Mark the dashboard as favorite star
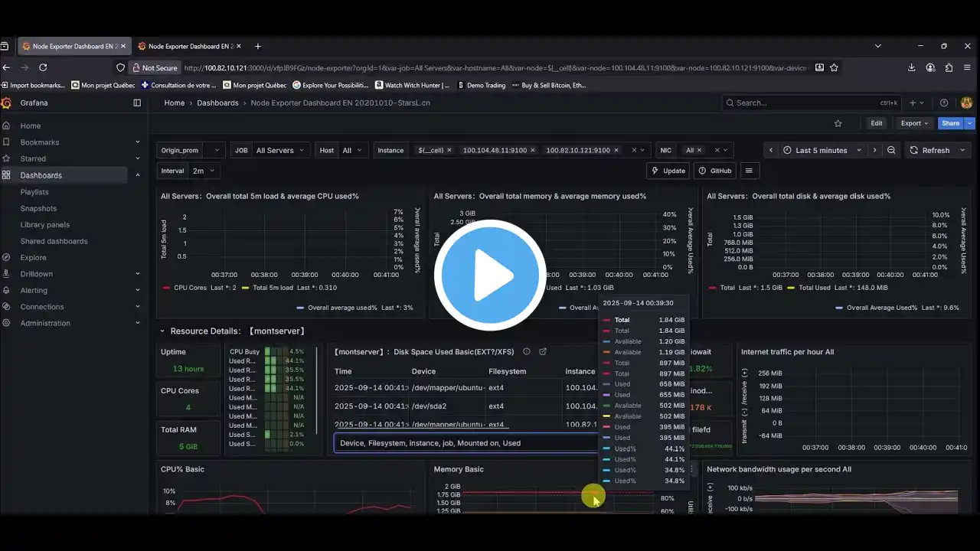This screenshot has width=980, height=551. (x=838, y=123)
